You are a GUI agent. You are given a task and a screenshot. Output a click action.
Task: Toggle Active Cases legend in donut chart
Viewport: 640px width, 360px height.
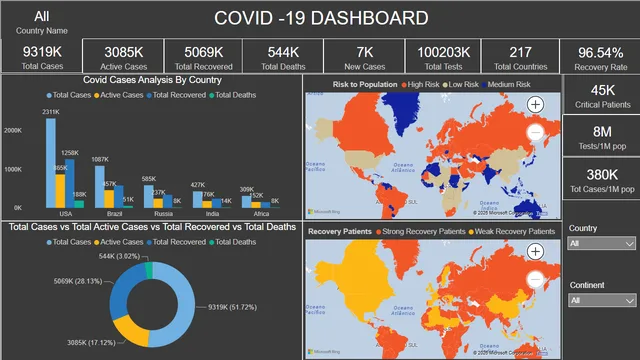click(x=118, y=242)
